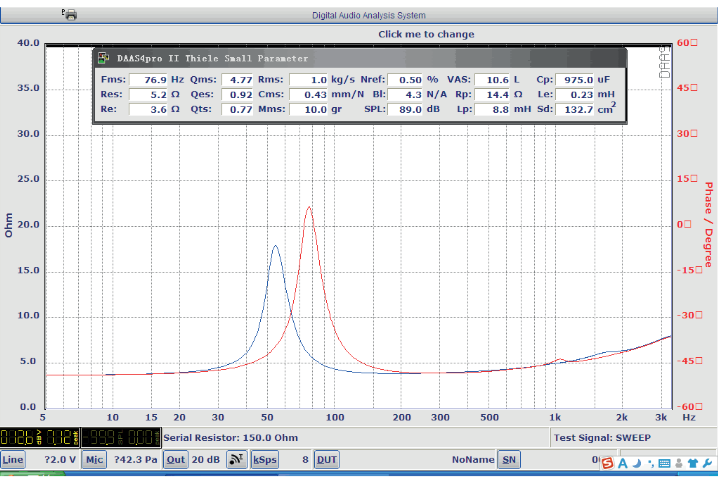Screen dimensions: 722x482
Task: Click the 'Hz' unit label beside the frequency axis
Action: pyautogui.click(x=689, y=417)
